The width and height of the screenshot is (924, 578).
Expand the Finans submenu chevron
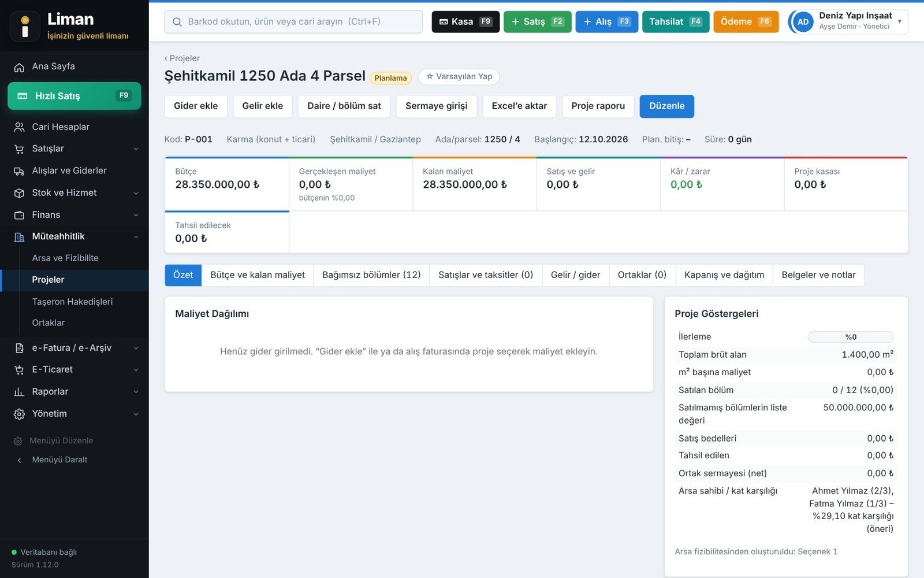pos(136,215)
